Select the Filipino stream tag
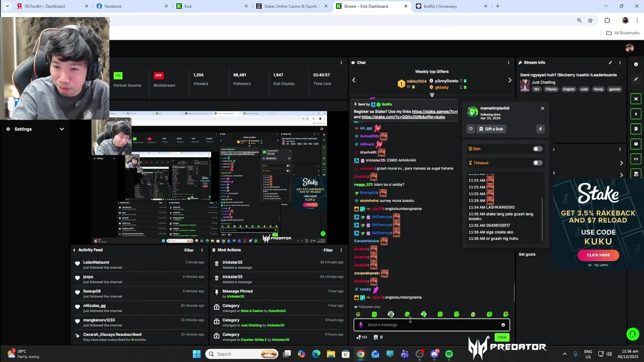 551,89
